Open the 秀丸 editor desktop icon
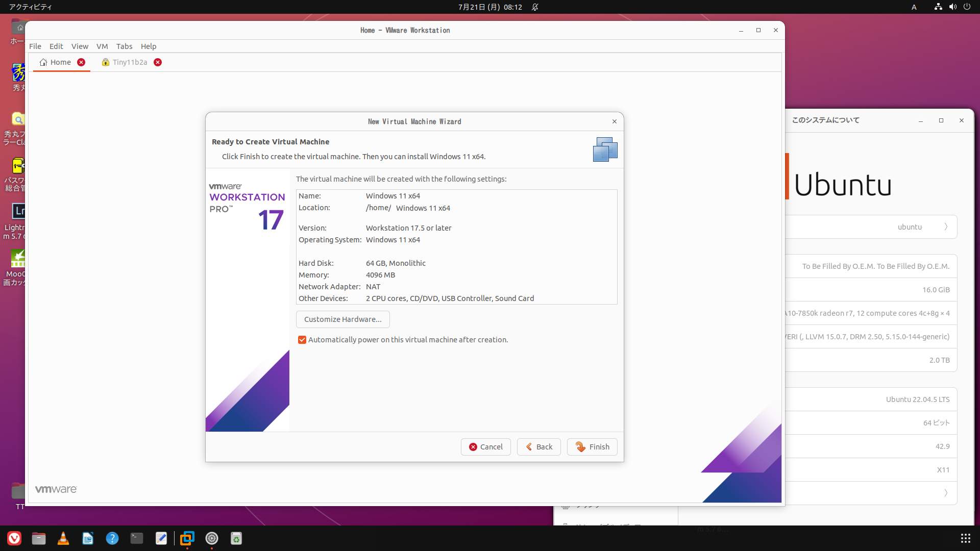This screenshot has height=551, width=980. click(19, 73)
